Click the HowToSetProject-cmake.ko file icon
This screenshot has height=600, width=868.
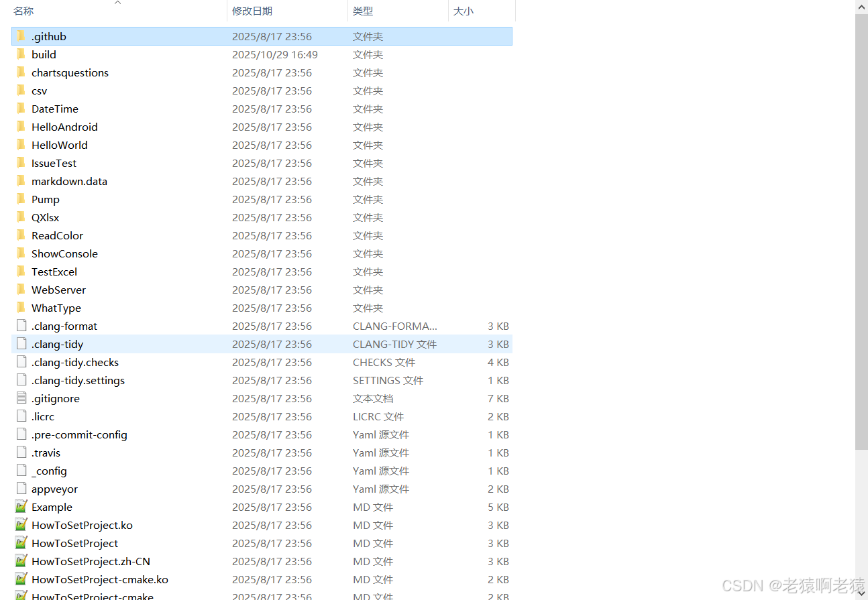21,579
